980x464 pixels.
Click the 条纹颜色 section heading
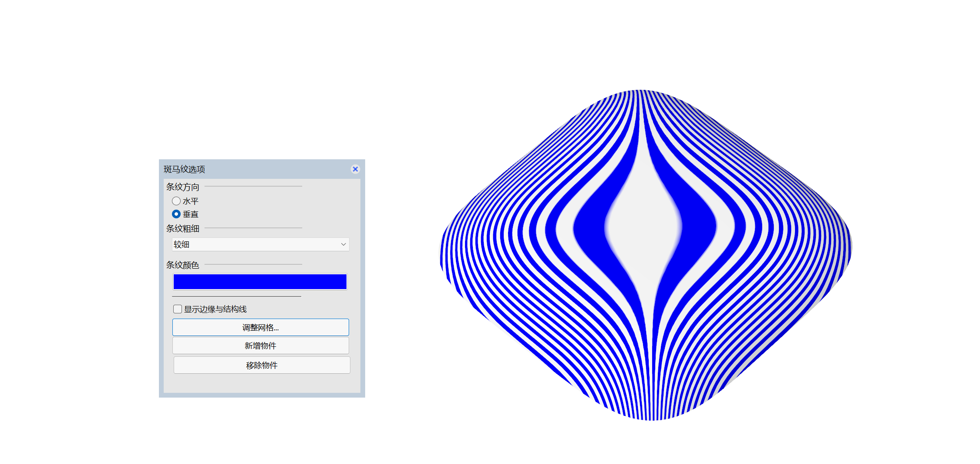[183, 265]
